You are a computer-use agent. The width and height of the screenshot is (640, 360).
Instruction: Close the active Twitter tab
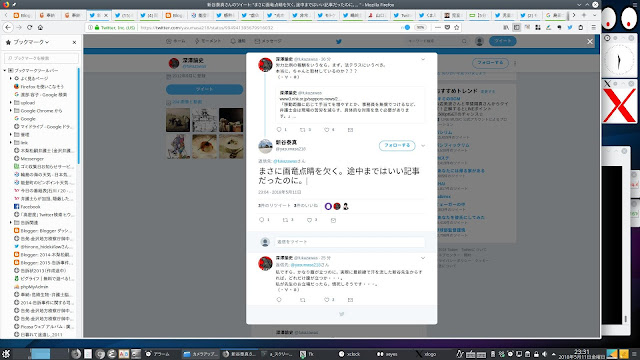[x=106, y=15]
